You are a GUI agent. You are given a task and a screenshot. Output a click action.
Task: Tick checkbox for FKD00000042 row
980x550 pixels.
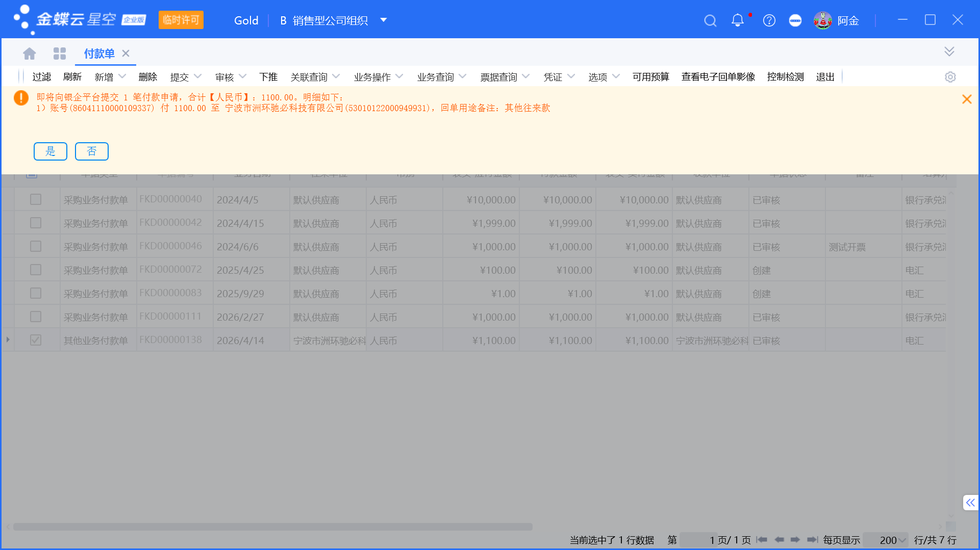tap(36, 223)
